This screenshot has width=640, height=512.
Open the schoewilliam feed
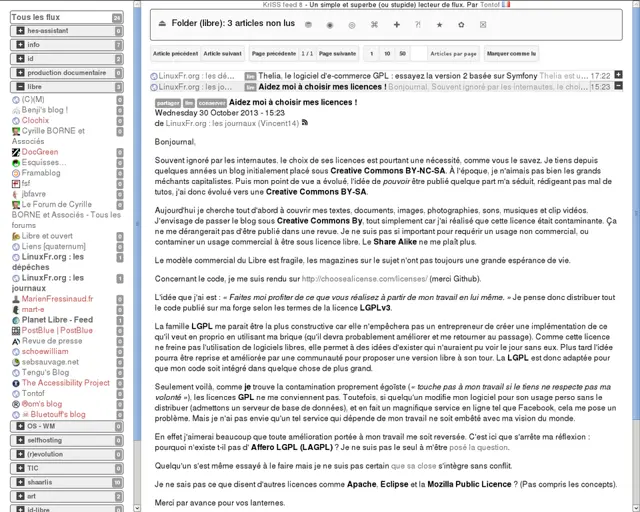click(45, 352)
